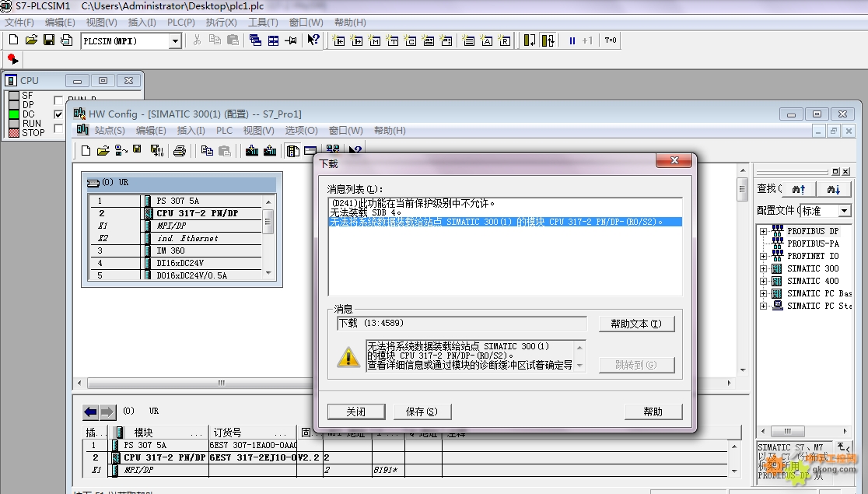
Task: Expand the SIMATIC PC Based catalog node
Action: (x=763, y=293)
